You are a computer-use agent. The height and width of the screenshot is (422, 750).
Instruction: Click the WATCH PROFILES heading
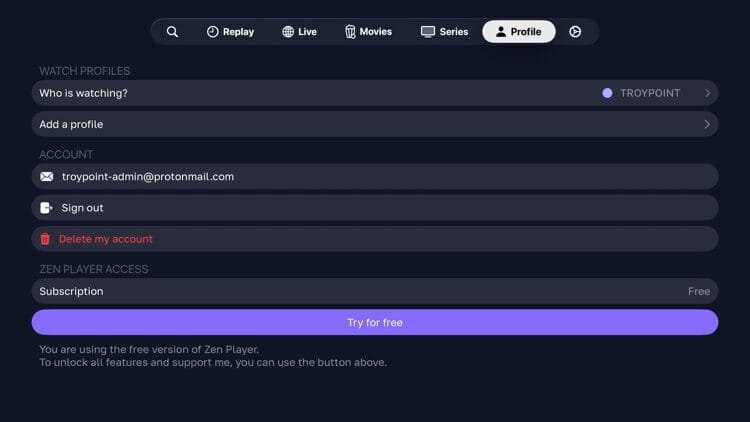point(85,71)
